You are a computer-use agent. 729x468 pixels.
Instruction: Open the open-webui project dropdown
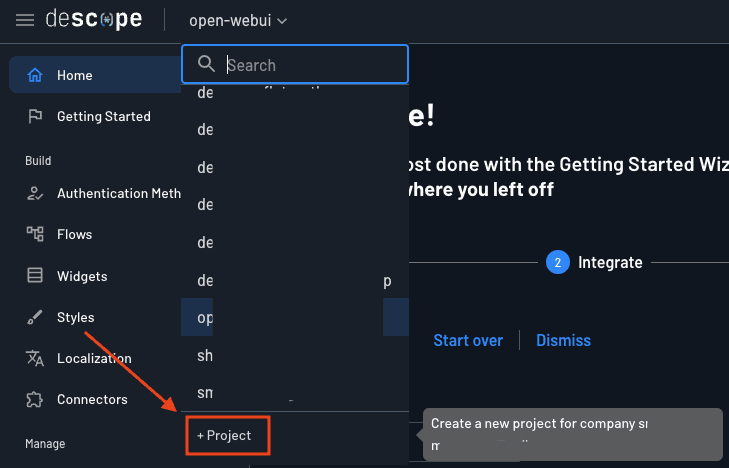(x=238, y=20)
